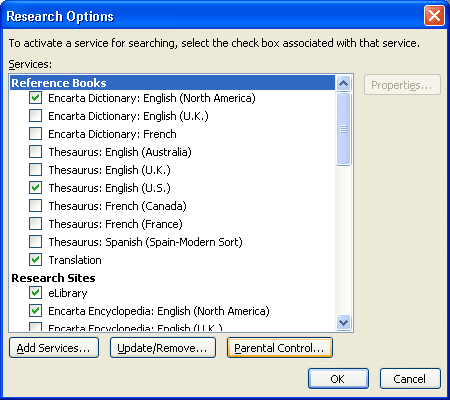Click the scrollbar track below the thumb

click(x=343, y=240)
